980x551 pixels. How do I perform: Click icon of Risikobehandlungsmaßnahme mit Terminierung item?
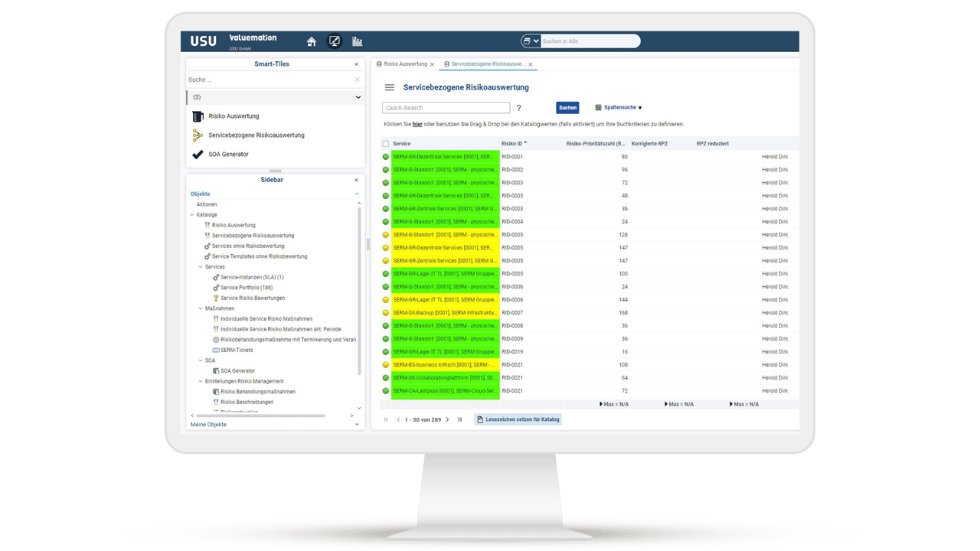216,340
